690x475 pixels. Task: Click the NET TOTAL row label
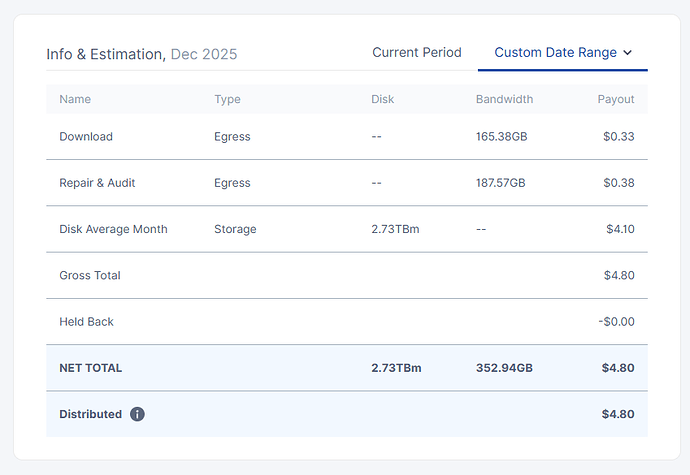91,368
